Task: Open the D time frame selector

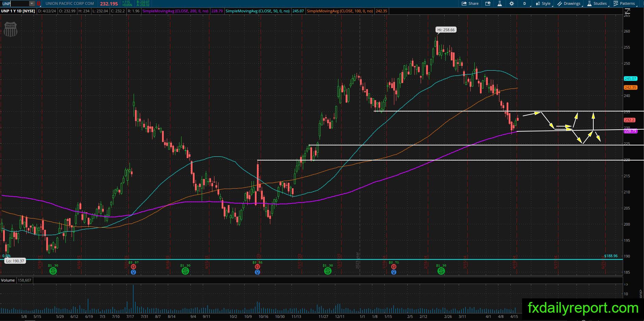Action: tap(524, 3)
